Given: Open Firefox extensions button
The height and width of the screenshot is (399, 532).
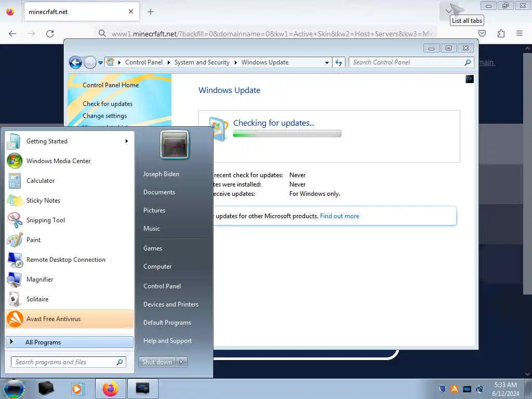Looking at the screenshot, I should [x=501, y=33].
